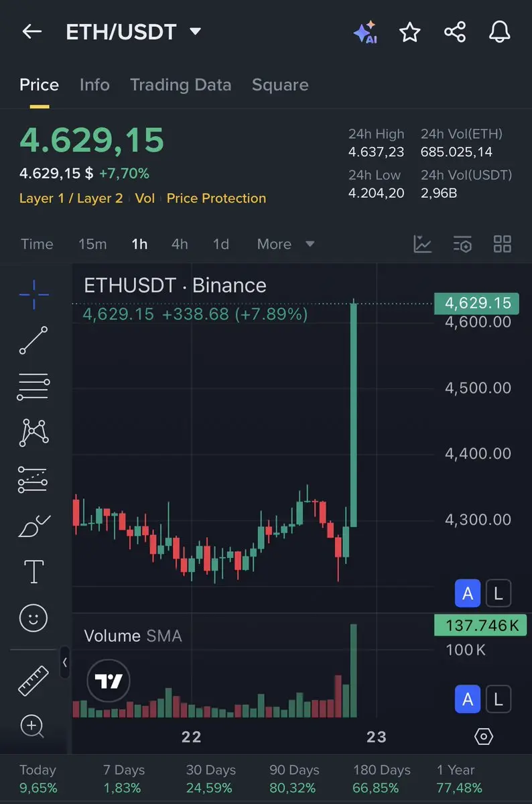Open the Layer 1 / Layer 2 tag
532x804 pixels.
[71, 198]
